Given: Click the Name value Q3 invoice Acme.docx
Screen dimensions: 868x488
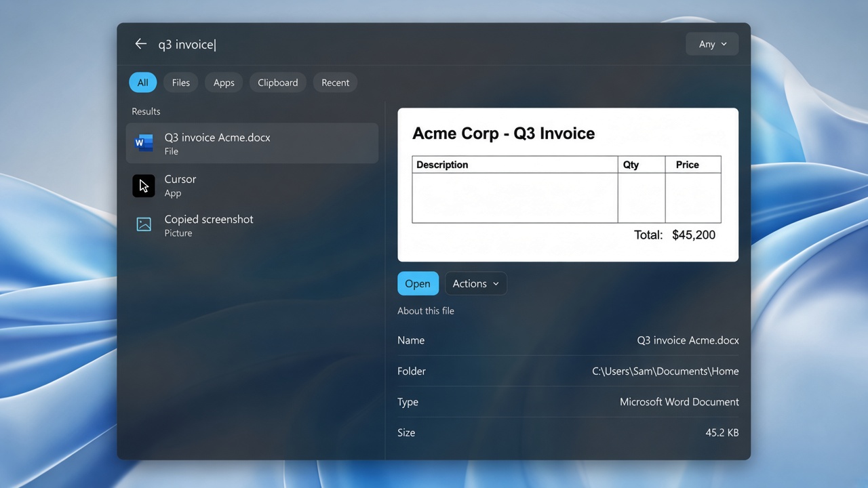Looking at the screenshot, I should tap(688, 340).
